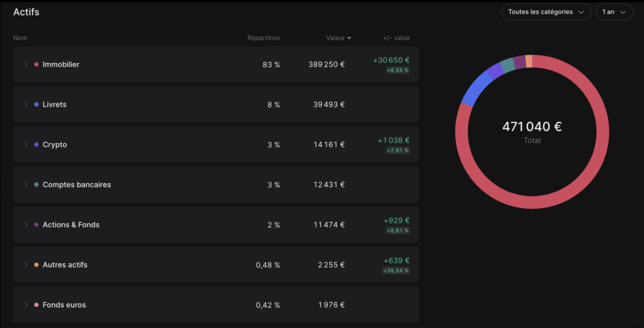This screenshot has width=644, height=328.
Task: Expand the Autres actifs row chevron
Action: point(26,265)
